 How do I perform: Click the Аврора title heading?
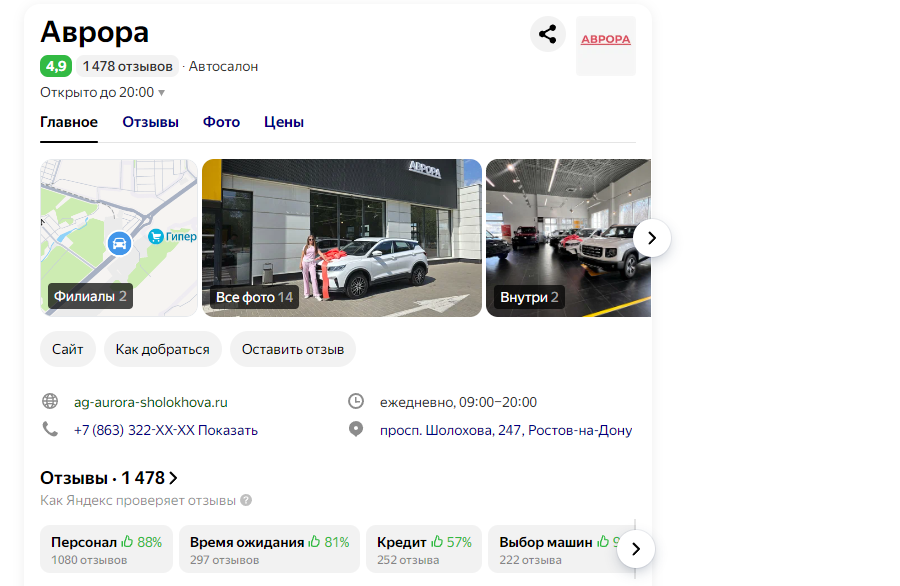tap(94, 32)
